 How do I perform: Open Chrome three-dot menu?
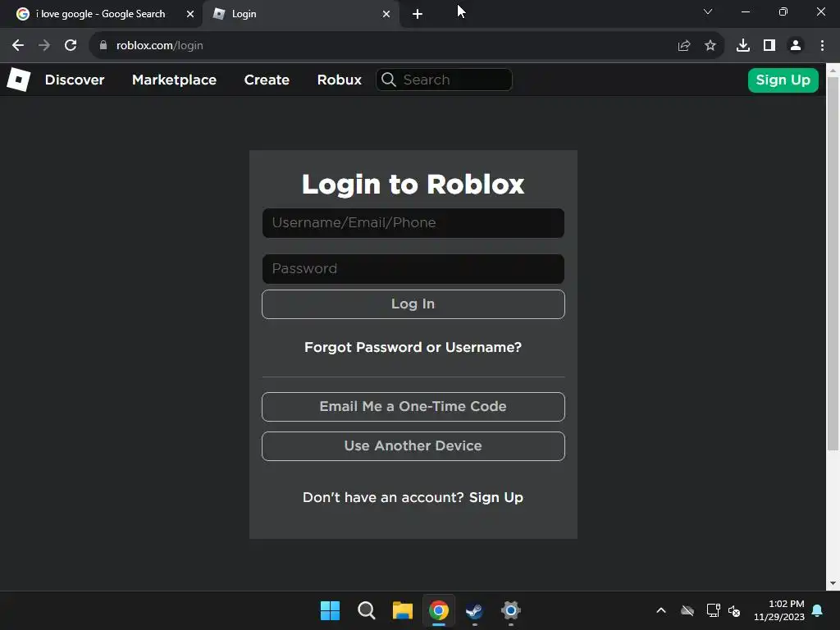pyautogui.click(x=822, y=46)
